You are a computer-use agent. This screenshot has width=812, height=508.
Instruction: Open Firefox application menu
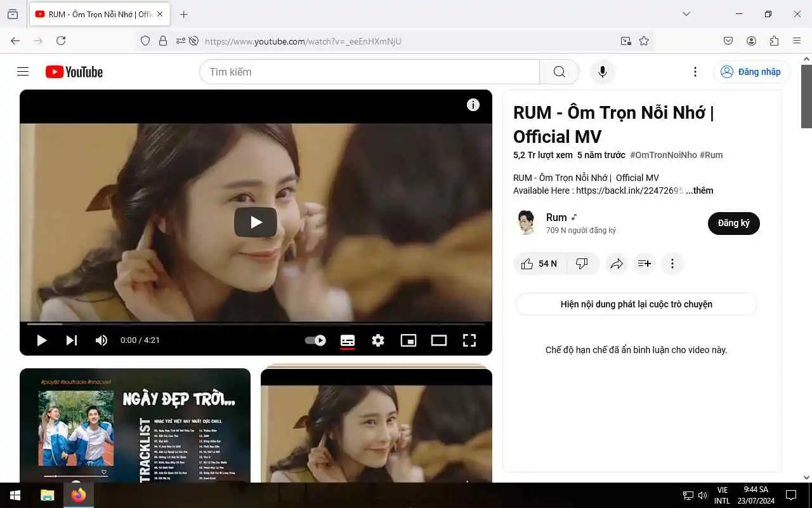pyautogui.click(x=797, y=41)
